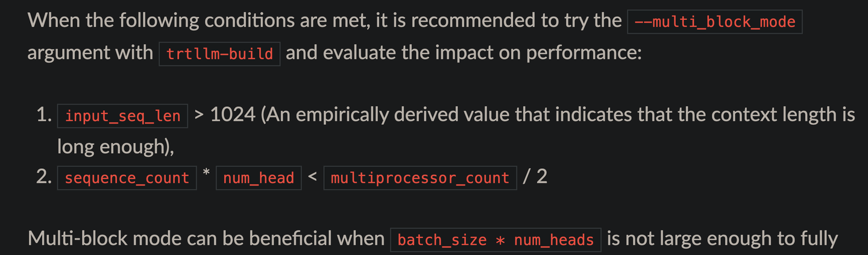Select the input_seq_len code term
The image size is (868, 255).
[122, 116]
